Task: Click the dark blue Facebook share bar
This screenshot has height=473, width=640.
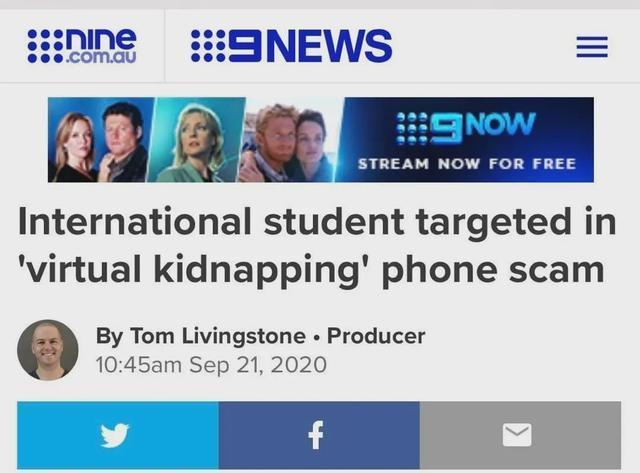Action: coord(319,435)
